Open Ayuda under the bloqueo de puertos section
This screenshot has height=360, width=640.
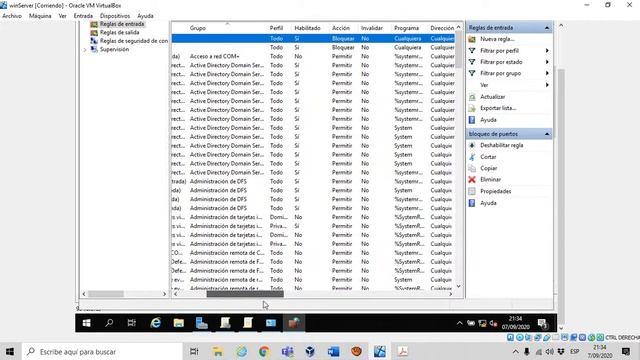coord(488,203)
